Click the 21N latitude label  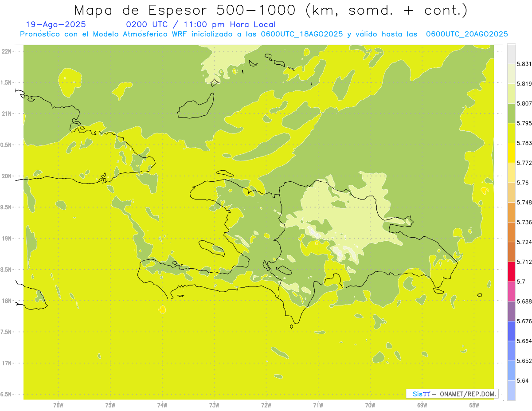click(8, 114)
